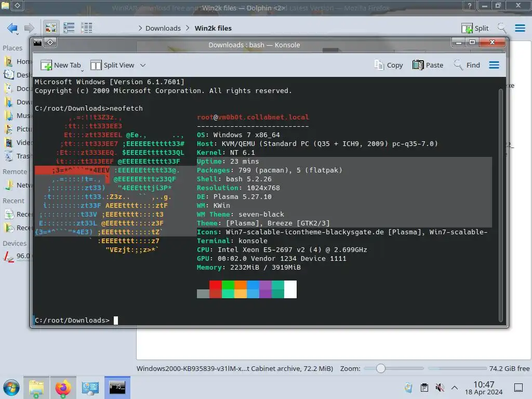Screen dimensions: 532x399
Task: Open Videos in Places panel
Action: tap(17, 143)
